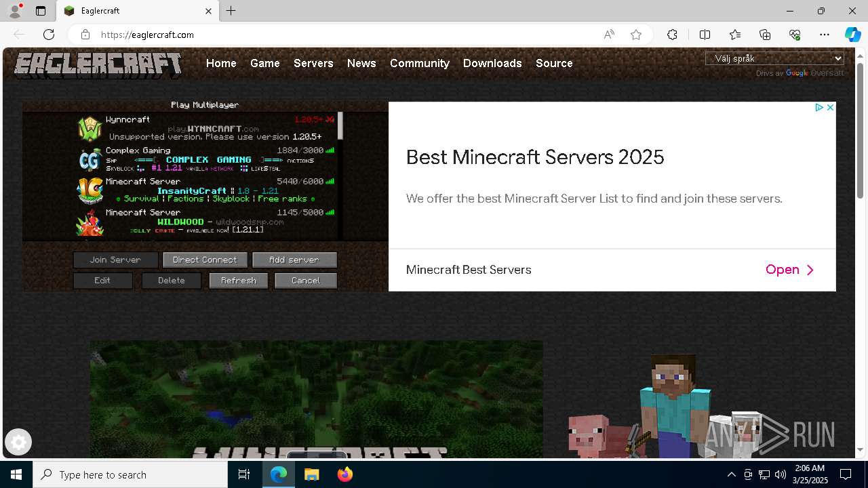View site information lock icon
The height and width of the screenshot is (488, 868).
point(85,35)
